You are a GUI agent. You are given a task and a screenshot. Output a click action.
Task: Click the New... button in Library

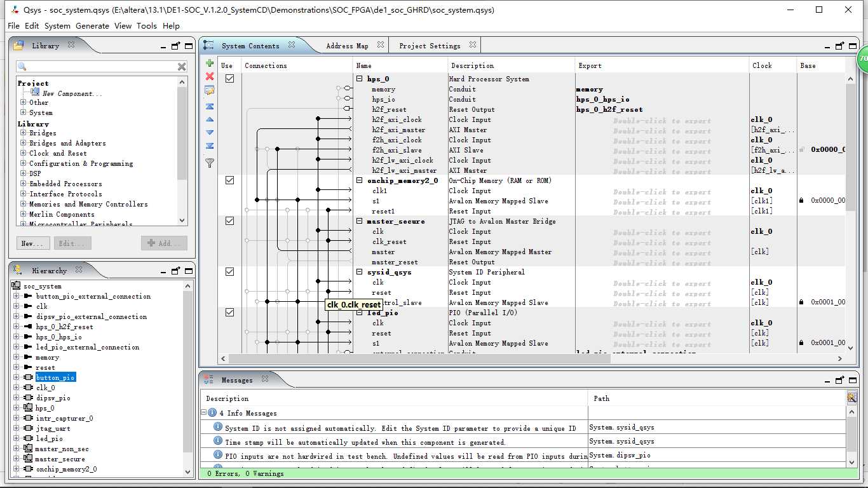[32, 243]
